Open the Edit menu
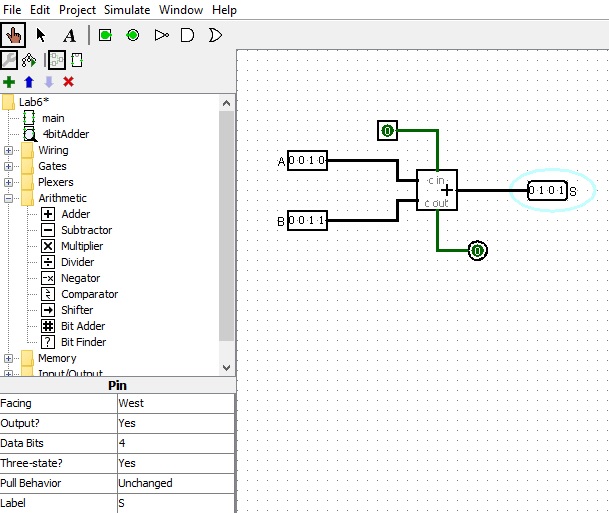Screen dimensions: 609x513 [40, 10]
